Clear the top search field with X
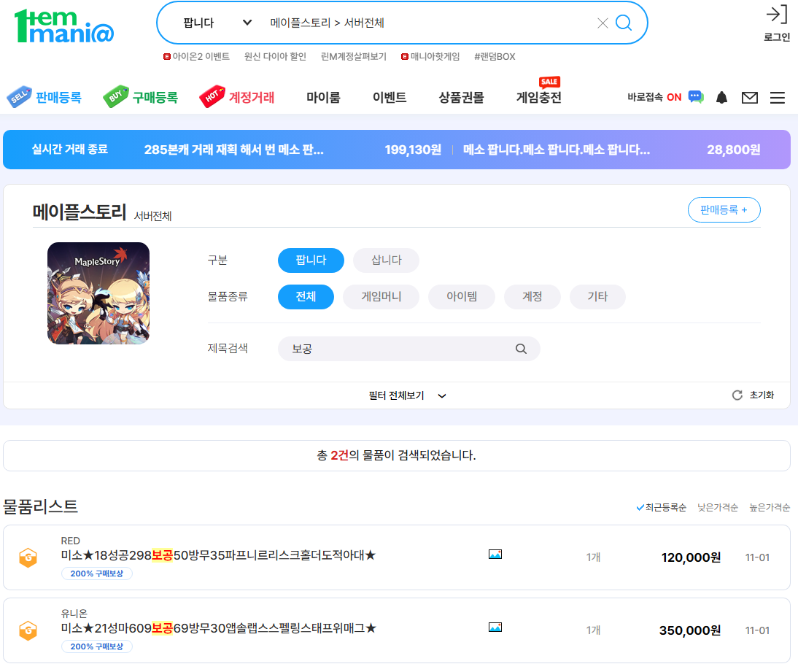This screenshot has width=798, height=672. 603,23
